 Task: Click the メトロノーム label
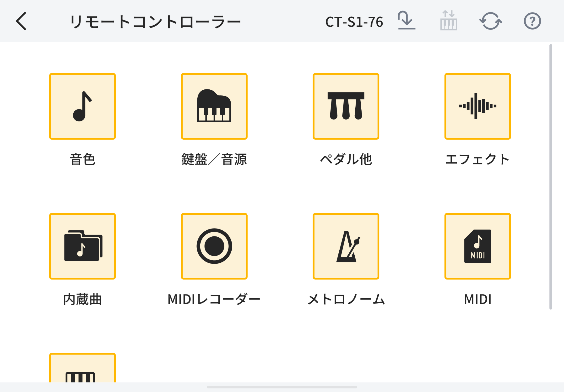click(x=346, y=299)
